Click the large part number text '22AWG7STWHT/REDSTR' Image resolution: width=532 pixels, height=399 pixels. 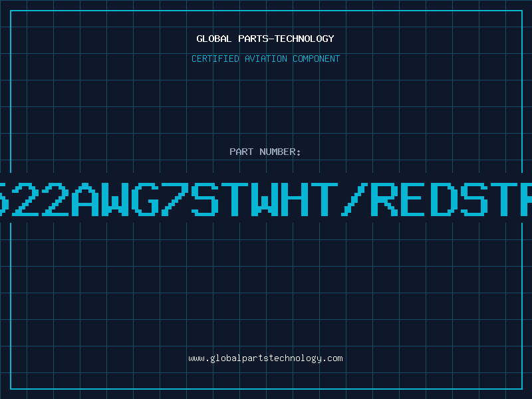[x=266, y=199]
